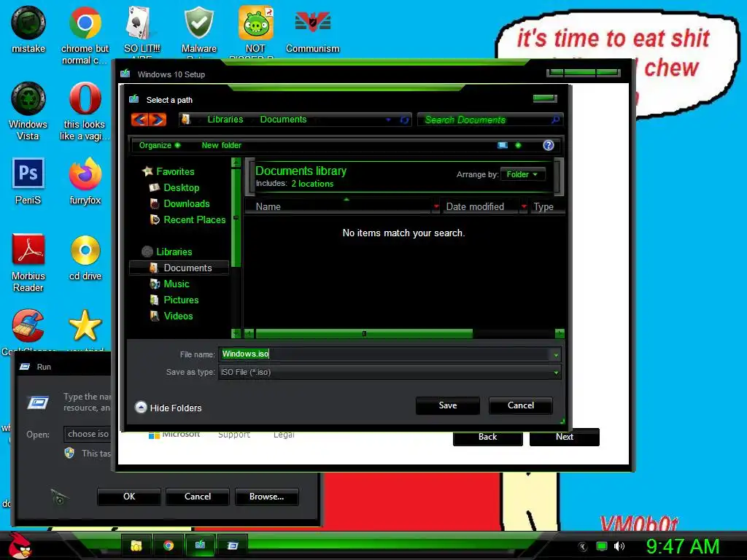Screen dimensions: 747x560
Task: Click Cancel in the Run window
Action: coord(197,496)
